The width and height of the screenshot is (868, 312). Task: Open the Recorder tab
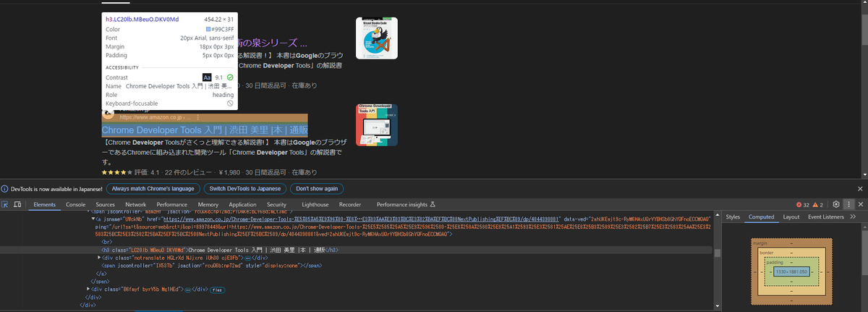tap(350, 205)
